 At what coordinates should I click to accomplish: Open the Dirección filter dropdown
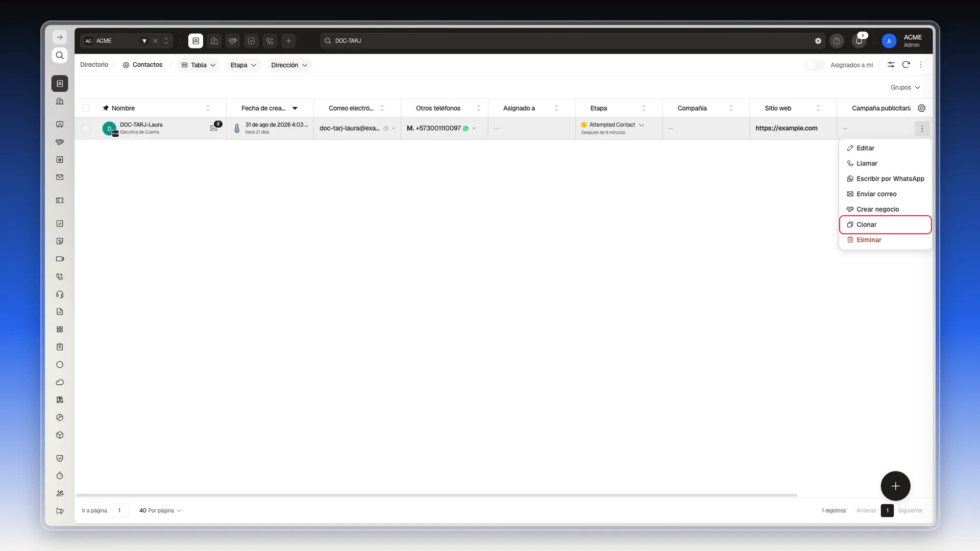pyautogui.click(x=289, y=65)
